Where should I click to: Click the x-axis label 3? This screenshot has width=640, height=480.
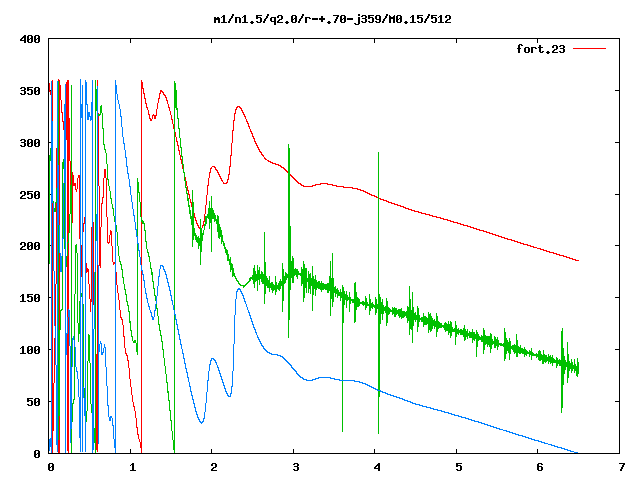[296, 467]
